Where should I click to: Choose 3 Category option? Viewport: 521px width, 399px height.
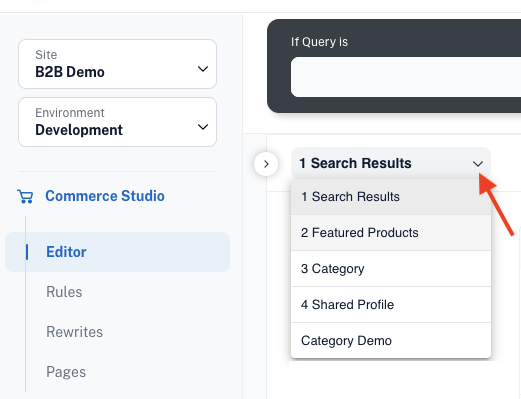pos(391,269)
